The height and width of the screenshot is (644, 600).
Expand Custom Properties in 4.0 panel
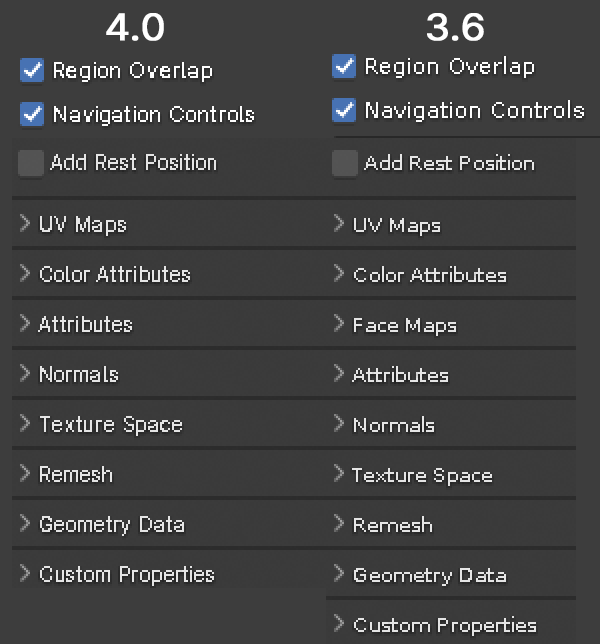[126, 574]
